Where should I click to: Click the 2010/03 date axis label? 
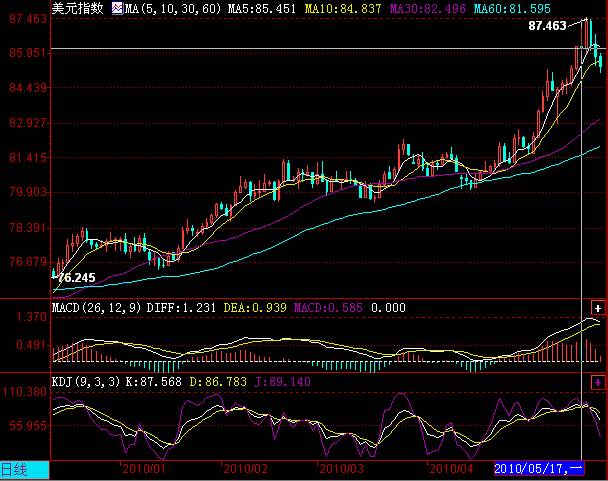[342, 469]
